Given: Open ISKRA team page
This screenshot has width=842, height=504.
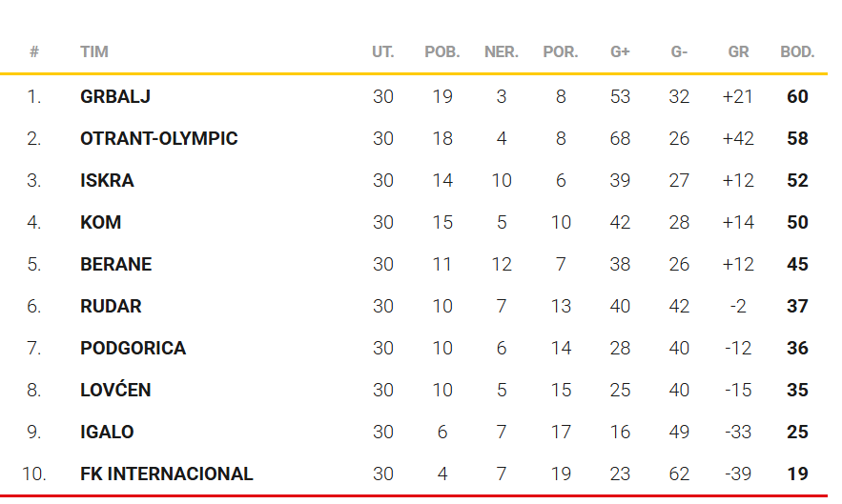Looking at the screenshot, I should coord(107,180).
